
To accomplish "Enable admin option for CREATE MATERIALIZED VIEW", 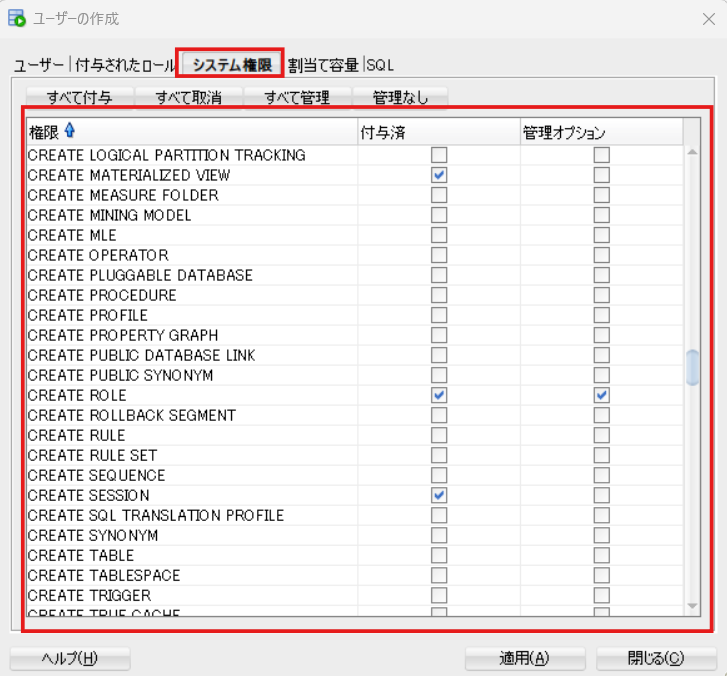I will [x=602, y=175].
